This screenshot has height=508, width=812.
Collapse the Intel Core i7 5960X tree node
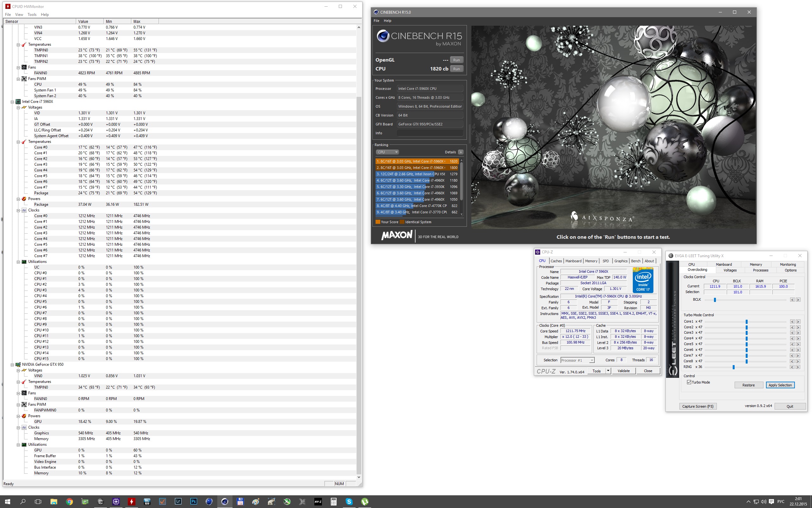point(12,102)
